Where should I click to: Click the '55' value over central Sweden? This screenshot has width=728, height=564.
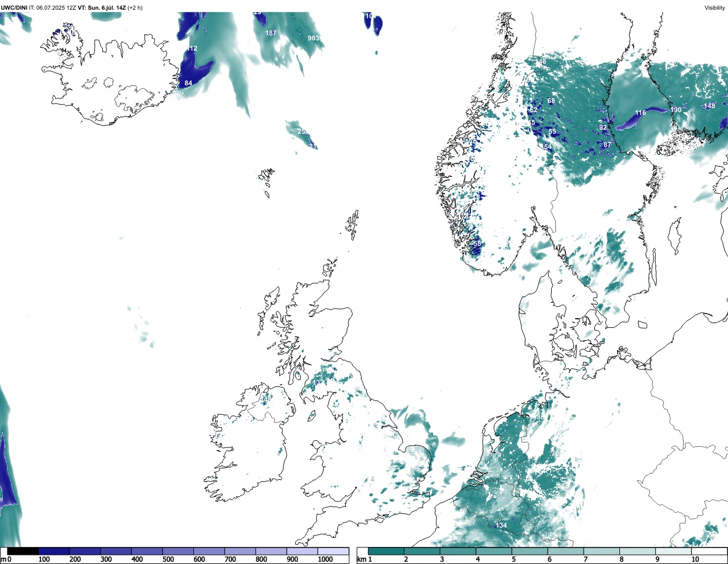(552, 131)
